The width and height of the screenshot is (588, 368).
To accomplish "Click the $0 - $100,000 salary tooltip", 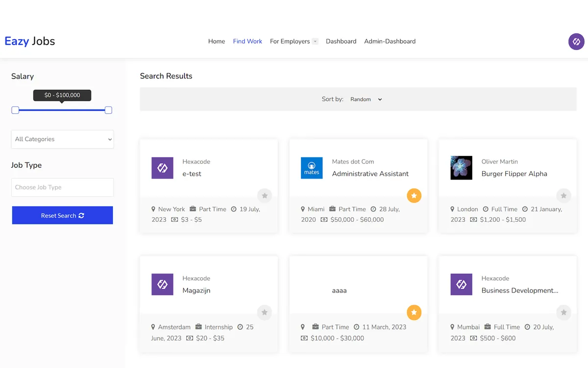I will [62, 95].
